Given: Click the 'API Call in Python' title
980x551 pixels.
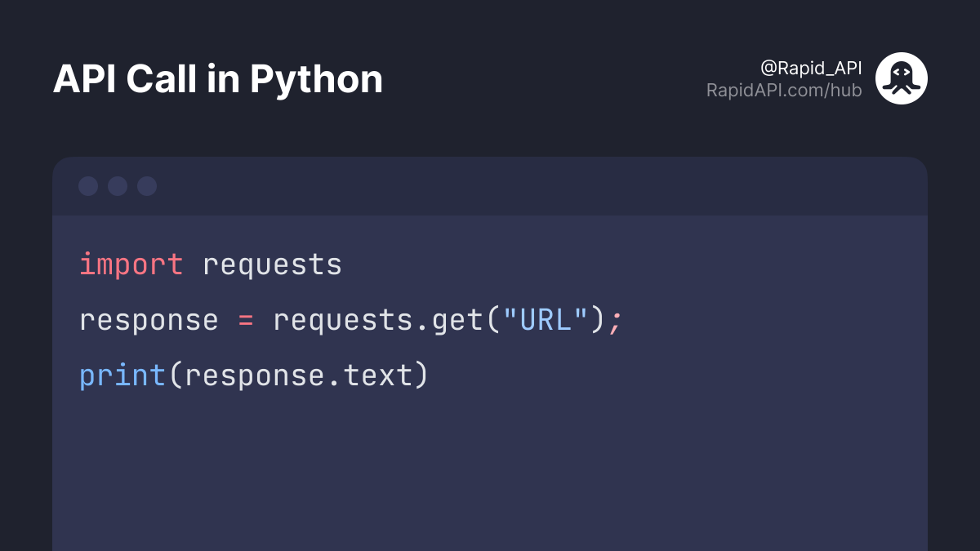Looking at the screenshot, I should point(218,80).
